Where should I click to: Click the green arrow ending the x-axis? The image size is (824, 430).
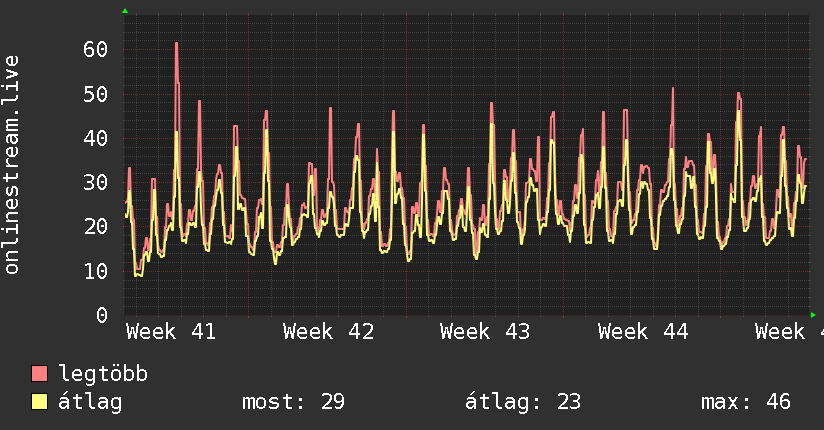813,315
